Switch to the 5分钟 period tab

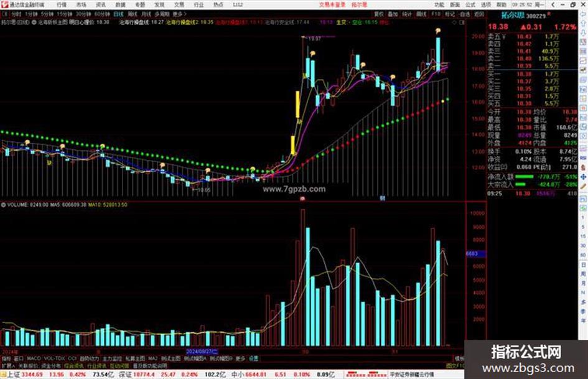[47, 14]
